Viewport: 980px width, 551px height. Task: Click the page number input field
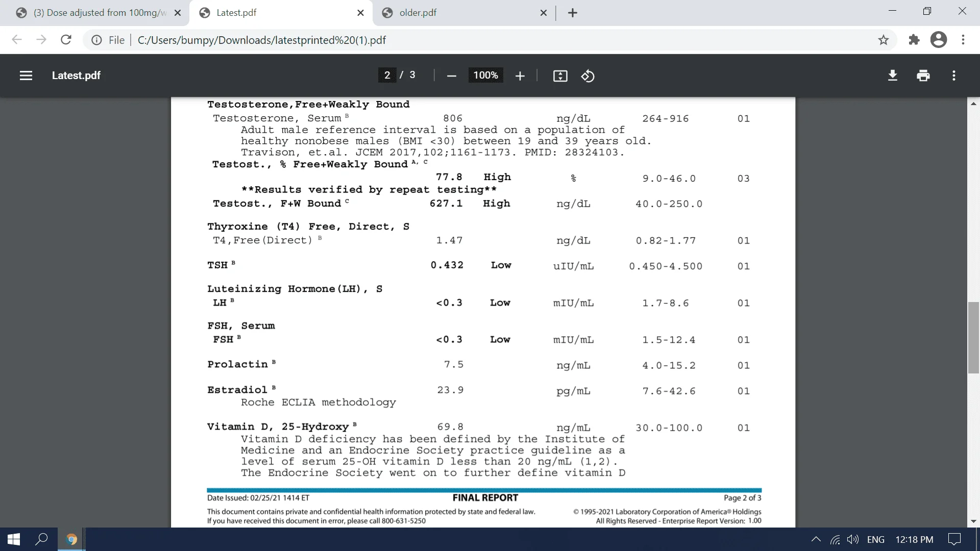[387, 76]
